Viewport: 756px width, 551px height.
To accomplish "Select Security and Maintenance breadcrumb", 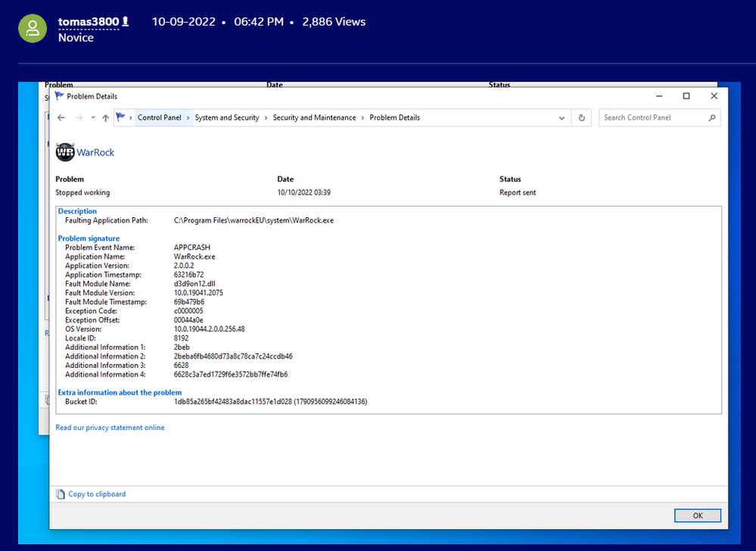I will [x=314, y=117].
